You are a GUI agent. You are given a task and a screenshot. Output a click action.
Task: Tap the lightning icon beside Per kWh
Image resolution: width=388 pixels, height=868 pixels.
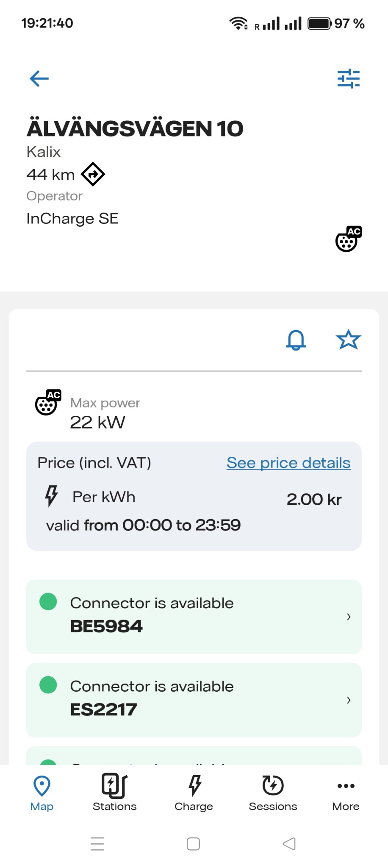coord(51,496)
